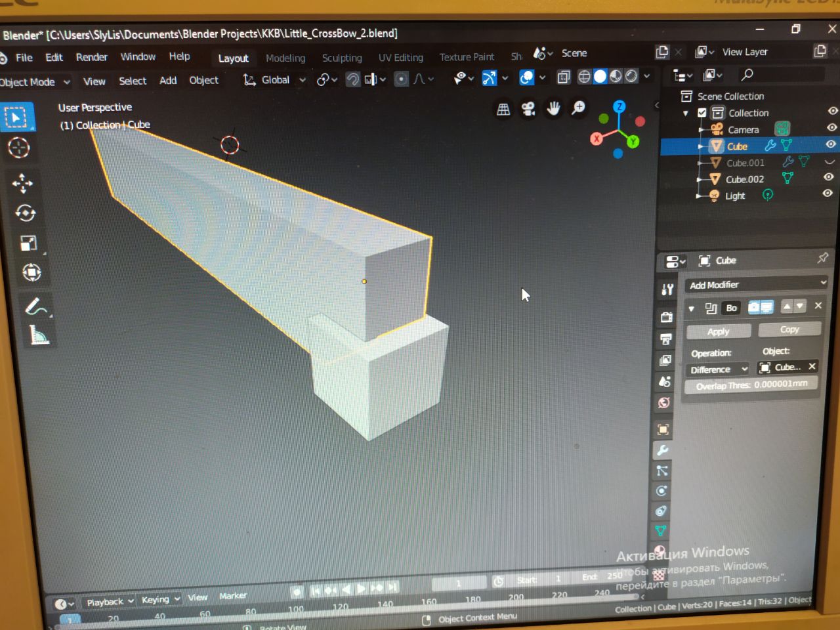The width and height of the screenshot is (840, 630).
Task: Select the Move tool
Action: (22, 183)
